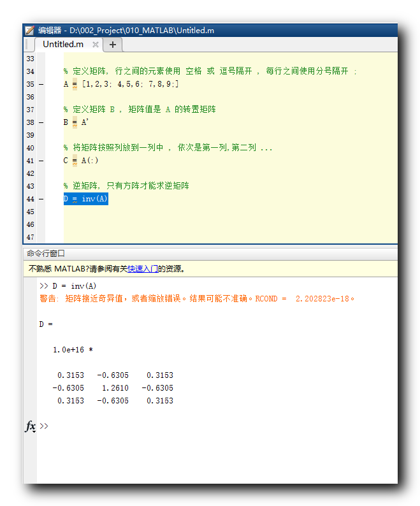Click the 1.0e+16 * scale factor text
Viewport: 420px width, 506px height.
[73, 350]
